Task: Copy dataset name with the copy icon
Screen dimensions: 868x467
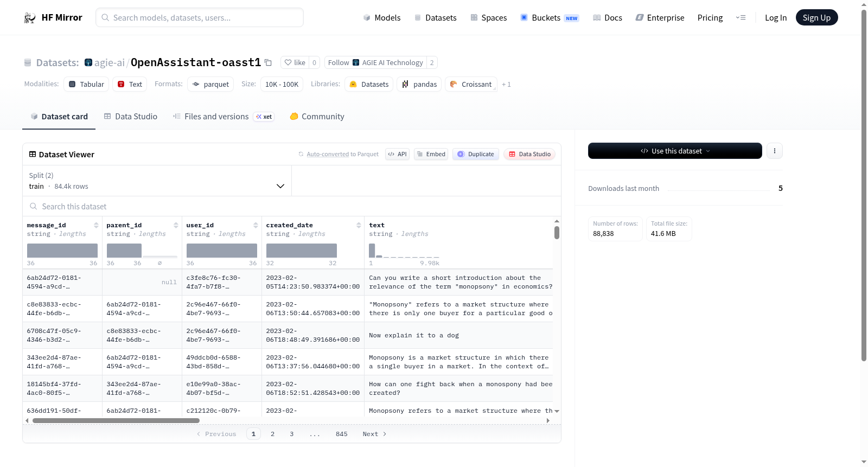Action: [268, 62]
